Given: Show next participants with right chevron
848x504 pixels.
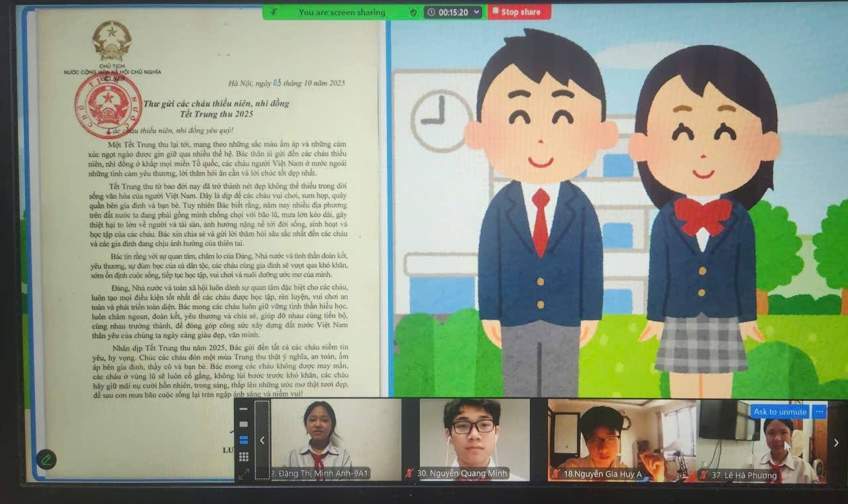Looking at the screenshot, I should click(x=836, y=442).
